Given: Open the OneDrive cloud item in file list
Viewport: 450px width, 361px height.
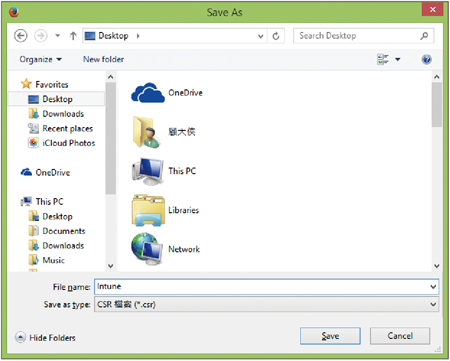Looking at the screenshot, I should pos(148,93).
